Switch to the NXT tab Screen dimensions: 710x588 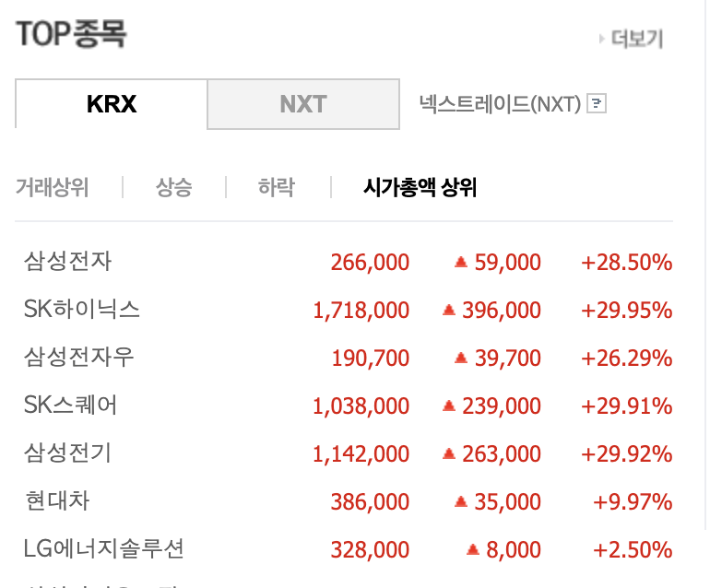click(x=303, y=104)
